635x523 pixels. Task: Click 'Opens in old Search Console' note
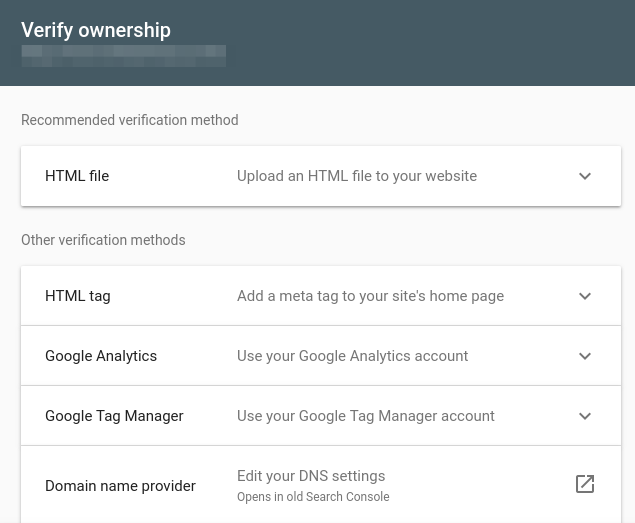point(313,497)
